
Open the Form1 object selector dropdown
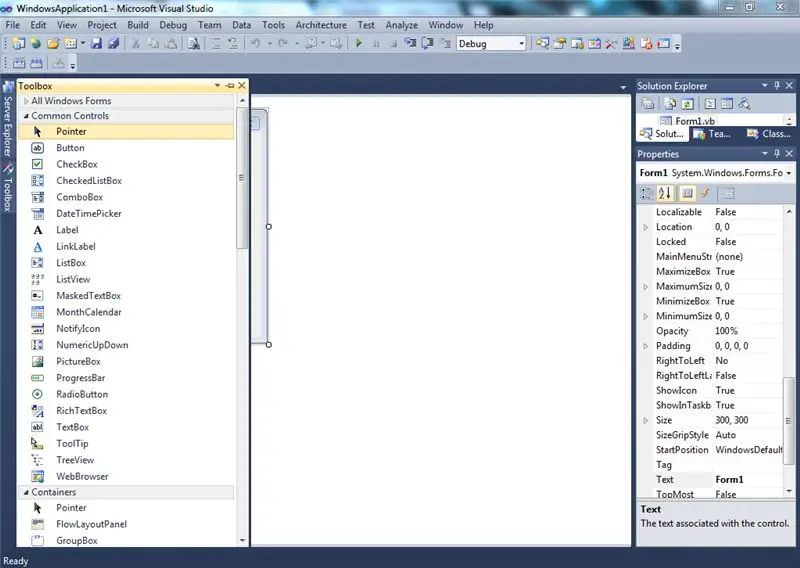pos(789,173)
